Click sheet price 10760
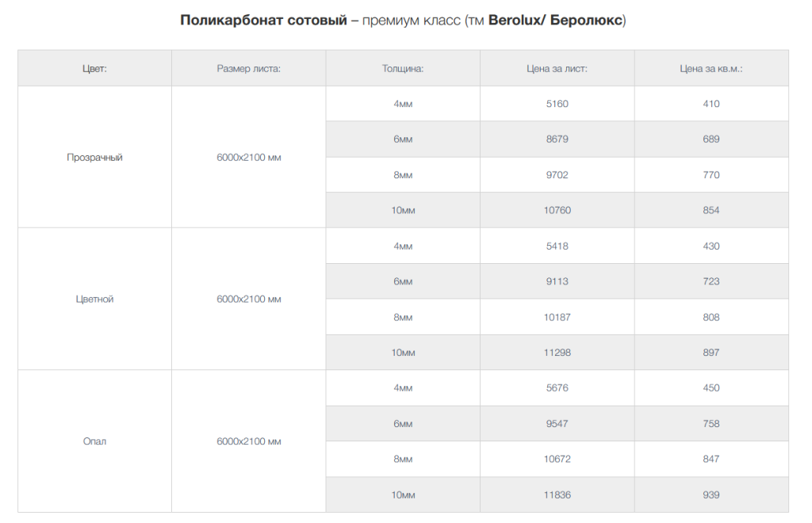Viewport: 812px width, 523px height. click(557, 210)
